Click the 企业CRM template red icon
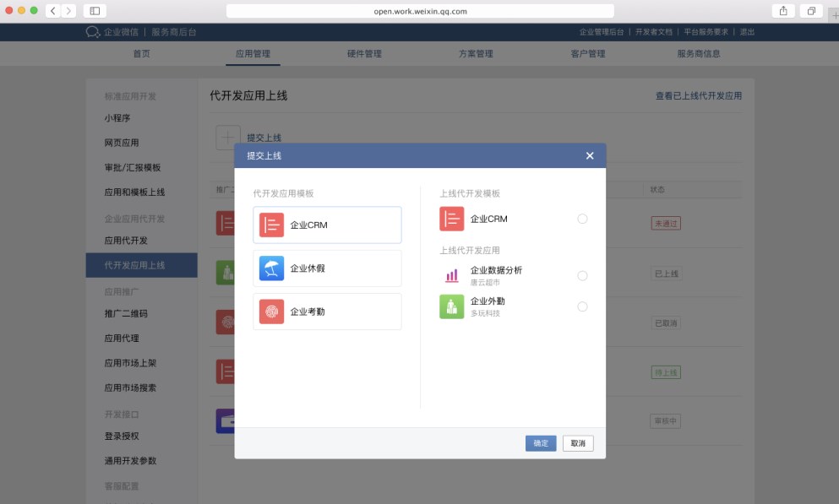 point(272,225)
